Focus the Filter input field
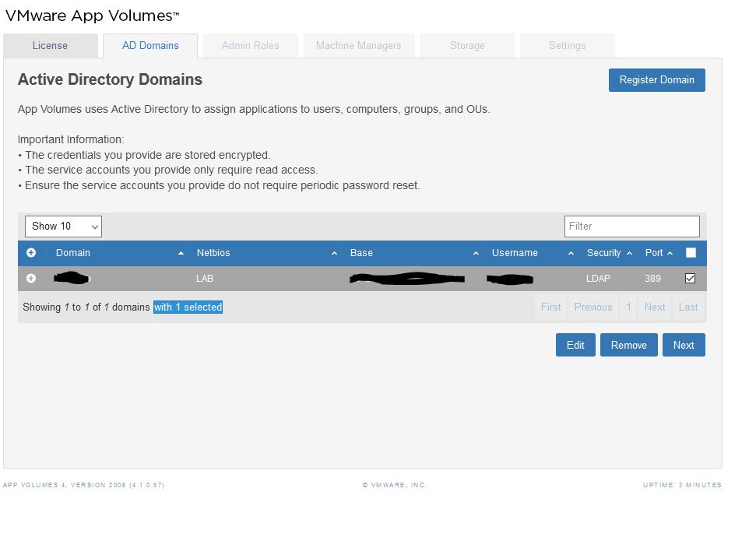This screenshot has width=756, height=534. pyautogui.click(x=631, y=226)
